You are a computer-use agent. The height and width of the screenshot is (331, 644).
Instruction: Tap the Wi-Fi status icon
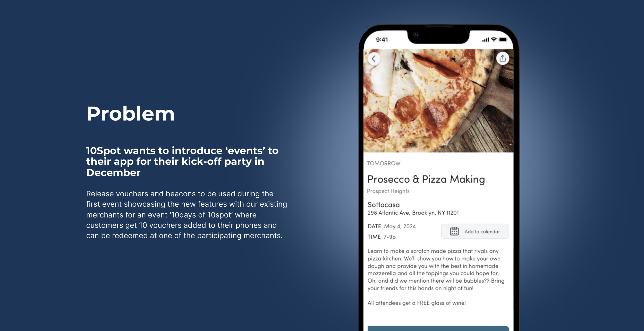[x=494, y=39]
